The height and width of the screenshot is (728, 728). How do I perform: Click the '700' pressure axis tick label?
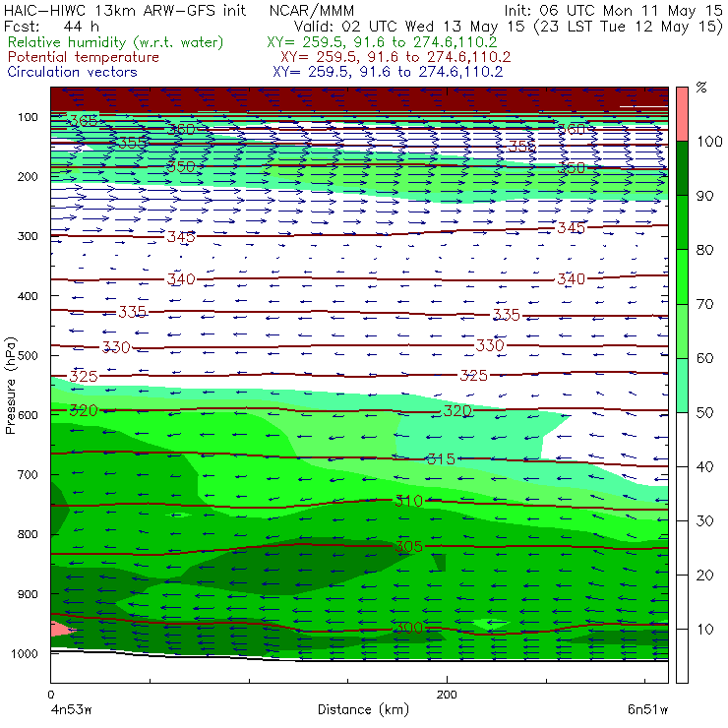click(x=28, y=474)
